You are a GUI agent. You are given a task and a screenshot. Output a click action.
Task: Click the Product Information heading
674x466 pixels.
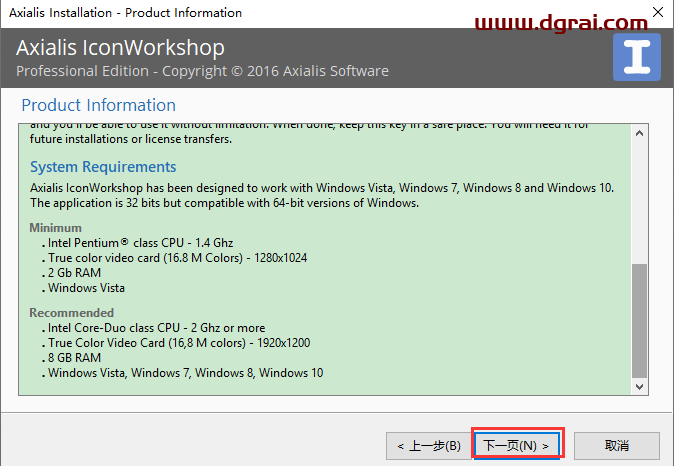coord(98,105)
